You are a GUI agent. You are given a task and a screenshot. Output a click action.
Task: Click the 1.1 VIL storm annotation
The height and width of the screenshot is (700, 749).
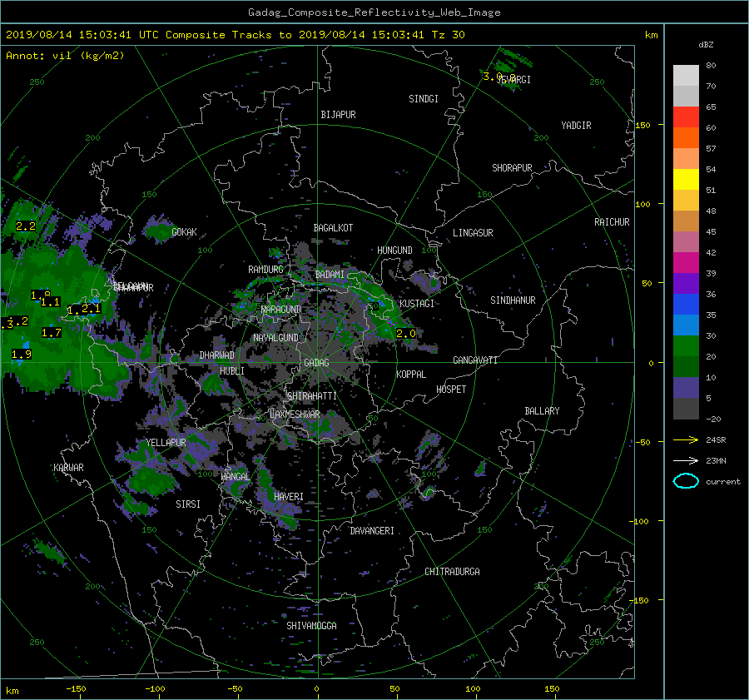(x=50, y=302)
